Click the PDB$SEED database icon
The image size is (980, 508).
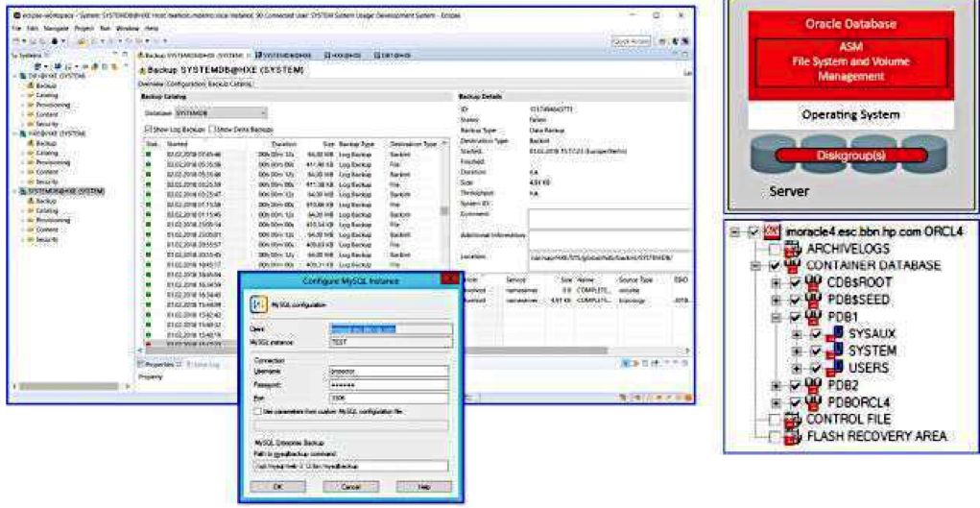(813, 300)
